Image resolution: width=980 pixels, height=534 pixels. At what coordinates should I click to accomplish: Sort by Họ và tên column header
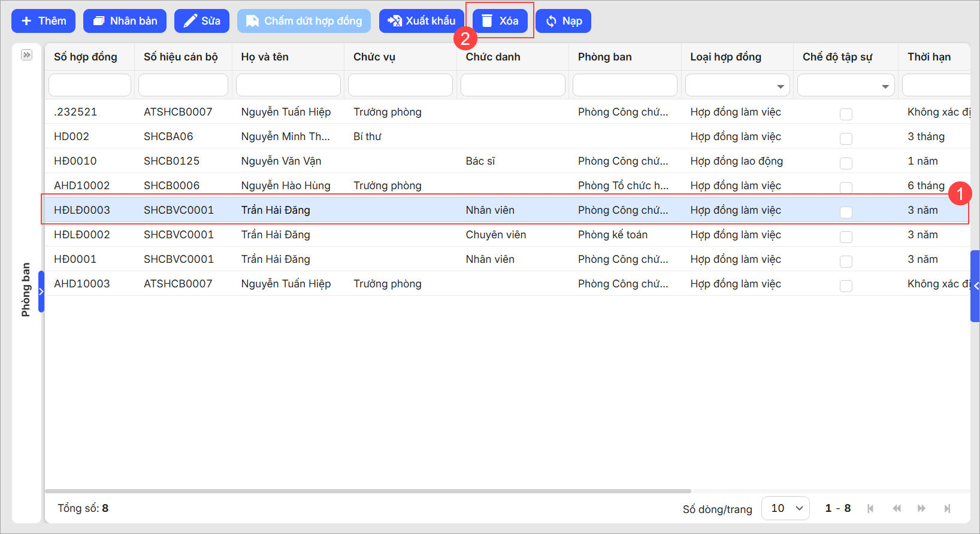265,57
